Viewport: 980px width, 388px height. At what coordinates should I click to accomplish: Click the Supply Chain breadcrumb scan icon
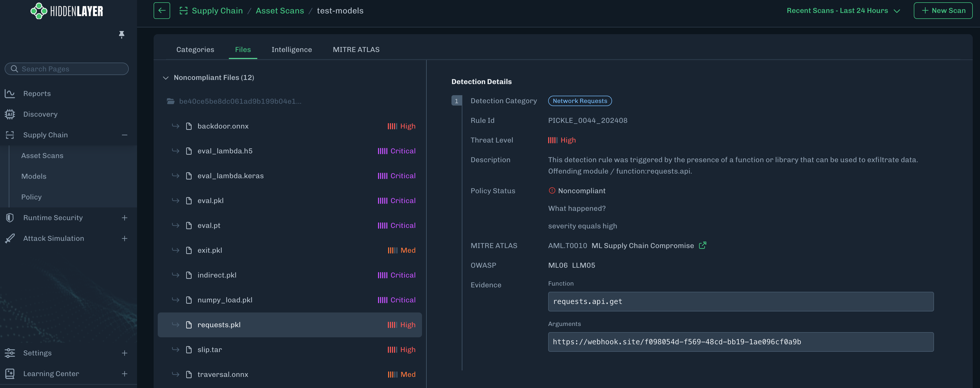click(183, 11)
